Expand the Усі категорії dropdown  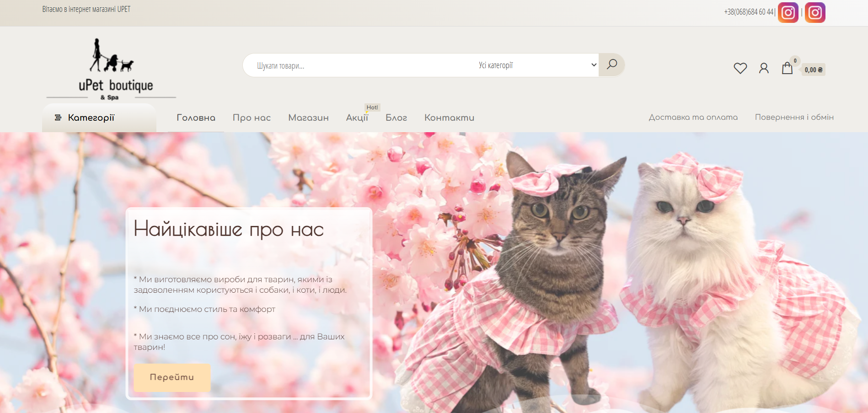(x=537, y=65)
